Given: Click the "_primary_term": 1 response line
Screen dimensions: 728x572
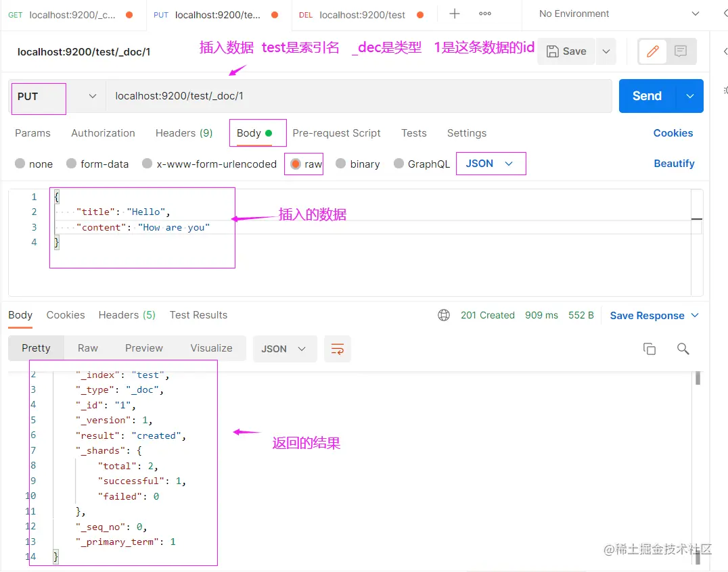Looking at the screenshot, I should point(125,542).
